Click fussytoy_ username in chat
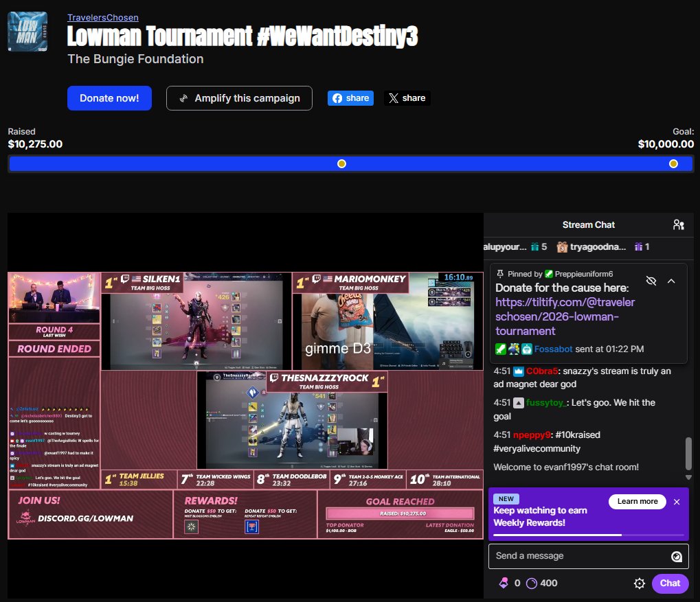Image resolution: width=700 pixels, height=602 pixels. (x=546, y=402)
